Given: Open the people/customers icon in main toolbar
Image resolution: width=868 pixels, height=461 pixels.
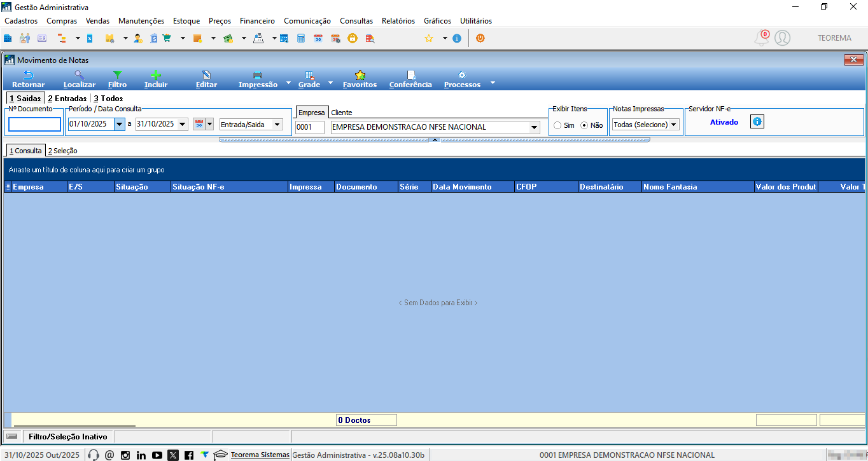Looking at the screenshot, I should (25, 38).
